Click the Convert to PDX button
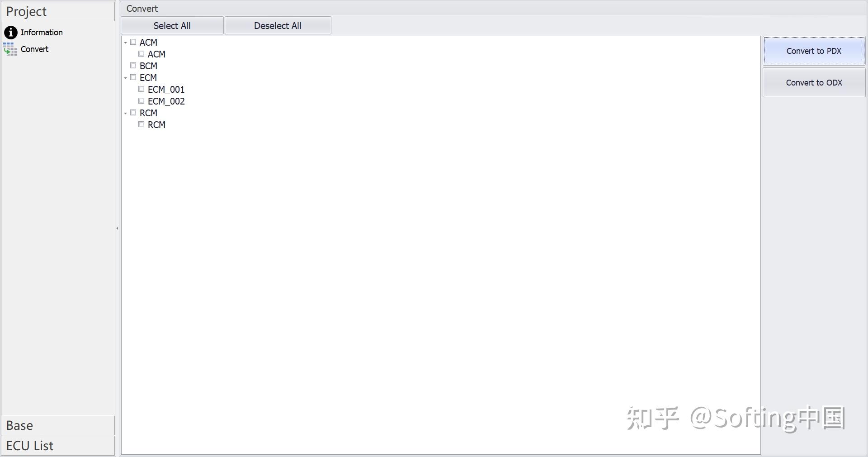The width and height of the screenshot is (868, 457). (x=813, y=51)
